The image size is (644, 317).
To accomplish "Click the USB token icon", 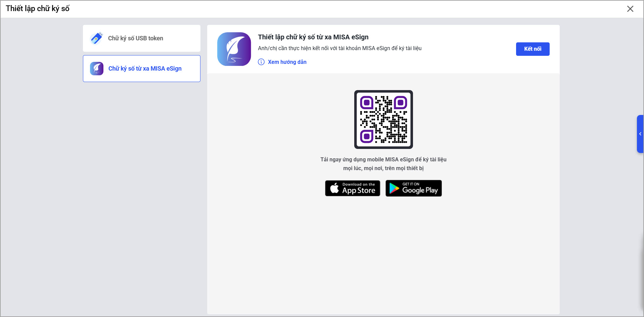I will 96,38.
